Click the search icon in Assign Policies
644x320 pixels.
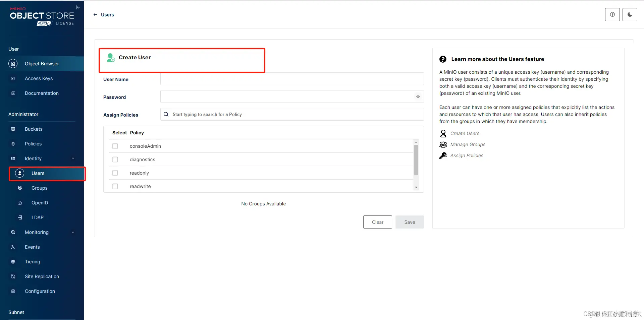click(x=166, y=114)
